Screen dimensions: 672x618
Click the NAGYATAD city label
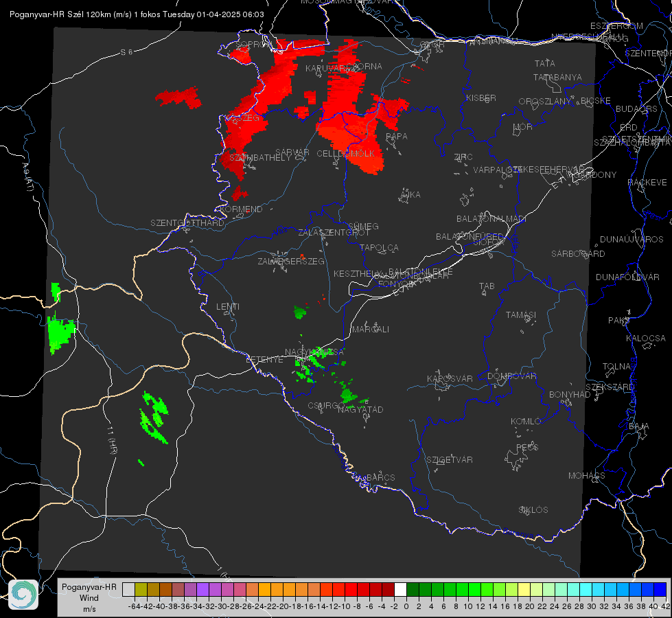360,409
